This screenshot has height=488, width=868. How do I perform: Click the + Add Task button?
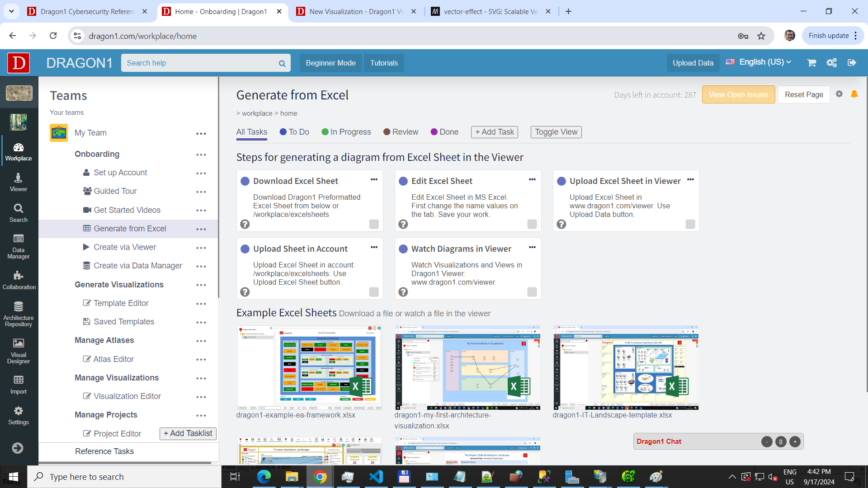(x=494, y=132)
